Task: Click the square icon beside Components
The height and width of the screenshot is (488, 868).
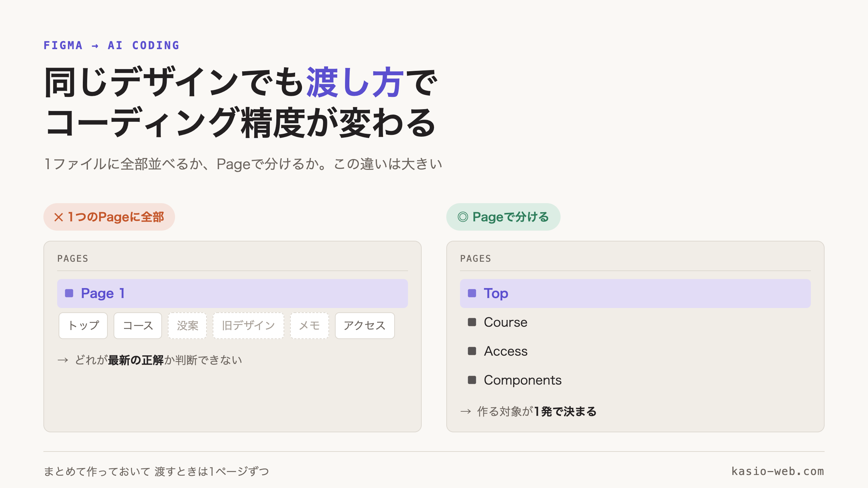Action: point(472,380)
